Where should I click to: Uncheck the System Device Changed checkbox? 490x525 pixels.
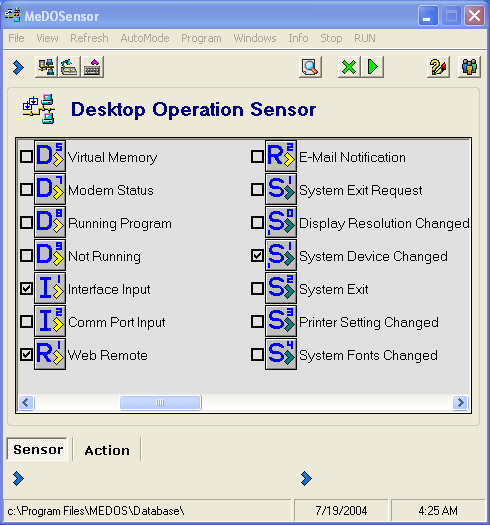pos(257,256)
